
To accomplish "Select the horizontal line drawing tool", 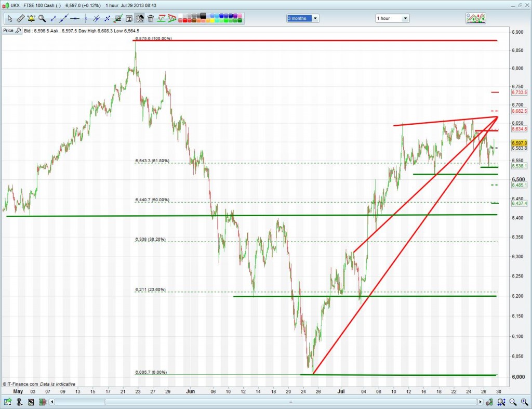I will pos(75,19).
